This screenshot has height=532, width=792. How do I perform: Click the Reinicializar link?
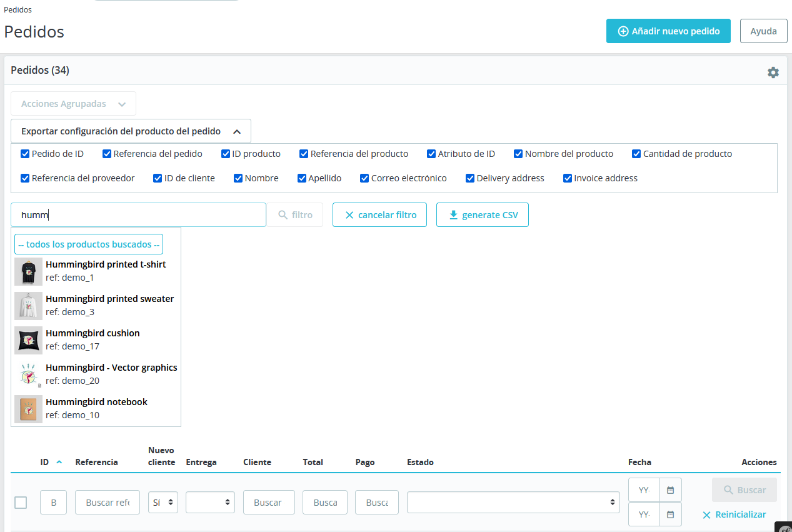point(734,514)
